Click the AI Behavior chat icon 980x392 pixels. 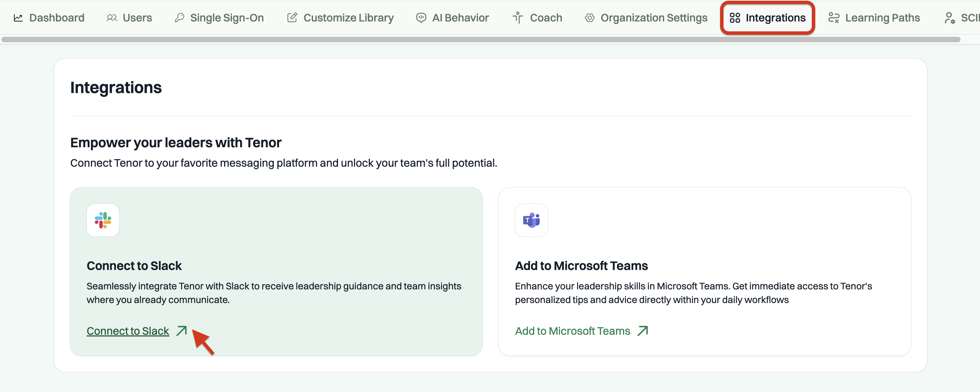421,18
